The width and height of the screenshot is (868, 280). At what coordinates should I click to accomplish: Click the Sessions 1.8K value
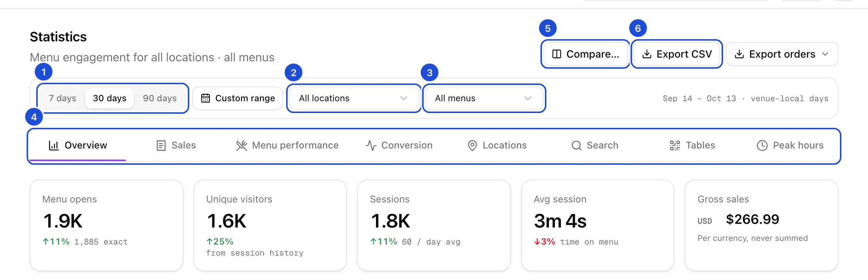tap(390, 221)
